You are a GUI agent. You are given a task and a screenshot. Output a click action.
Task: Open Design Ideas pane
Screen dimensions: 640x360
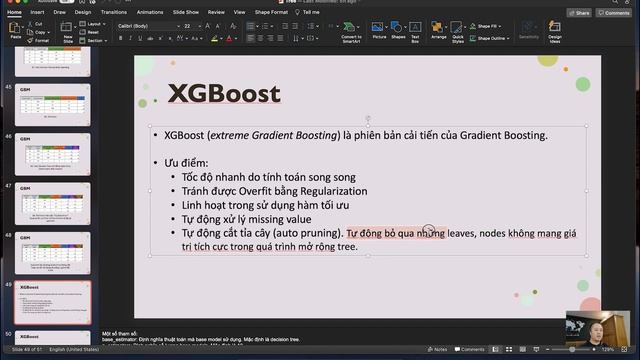(554, 32)
